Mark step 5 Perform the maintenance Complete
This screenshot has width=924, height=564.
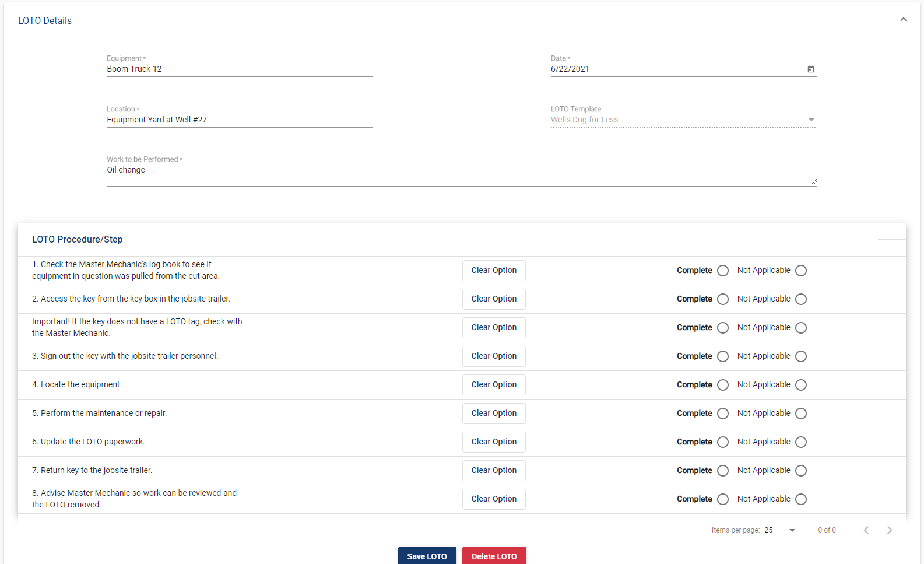[723, 414]
